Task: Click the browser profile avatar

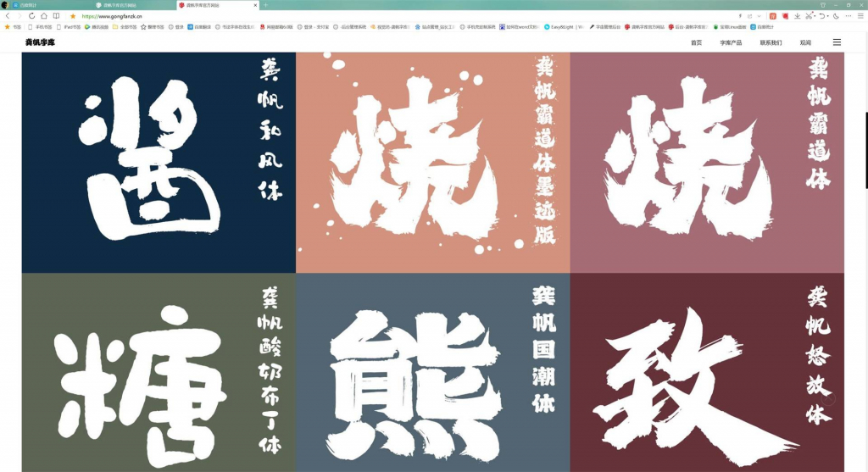Action: click(5, 5)
